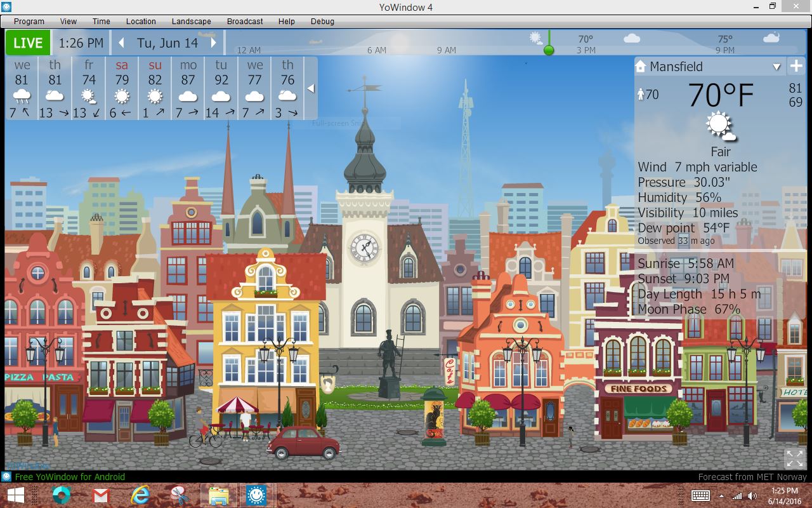Collapse the forecast panel with arrow

coord(310,88)
